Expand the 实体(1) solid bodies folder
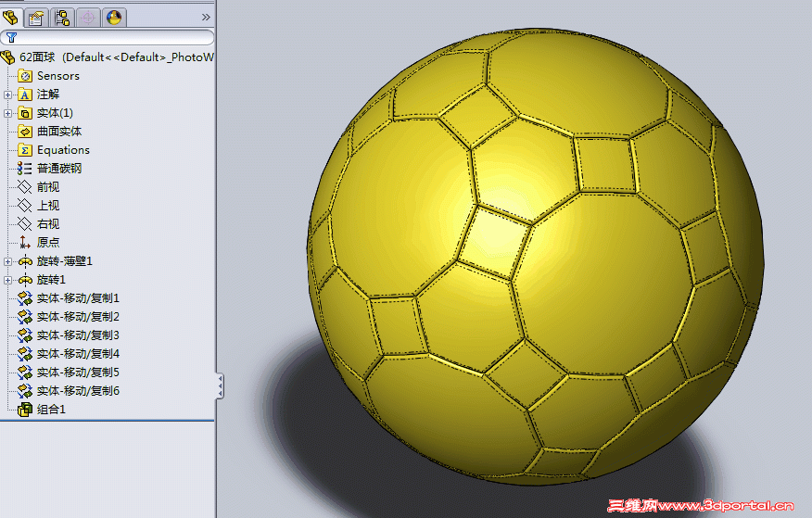812x518 pixels. 7,113
